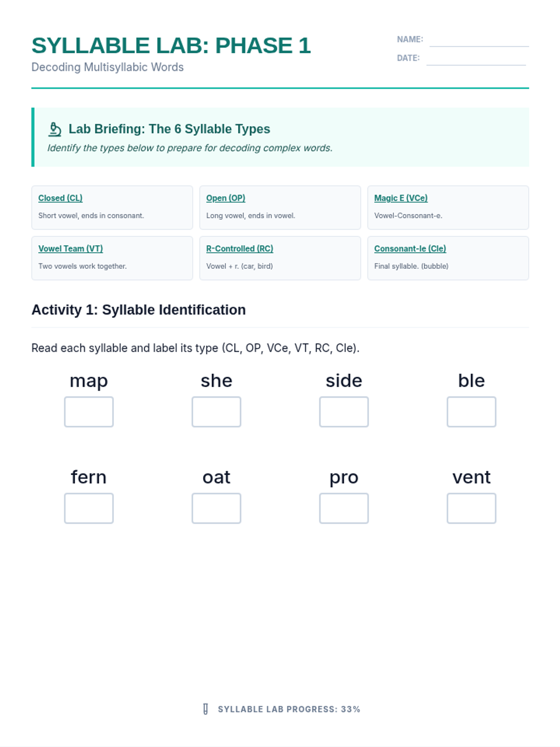
Task: Click the test tube progress icon
Action: coord(205,709)
